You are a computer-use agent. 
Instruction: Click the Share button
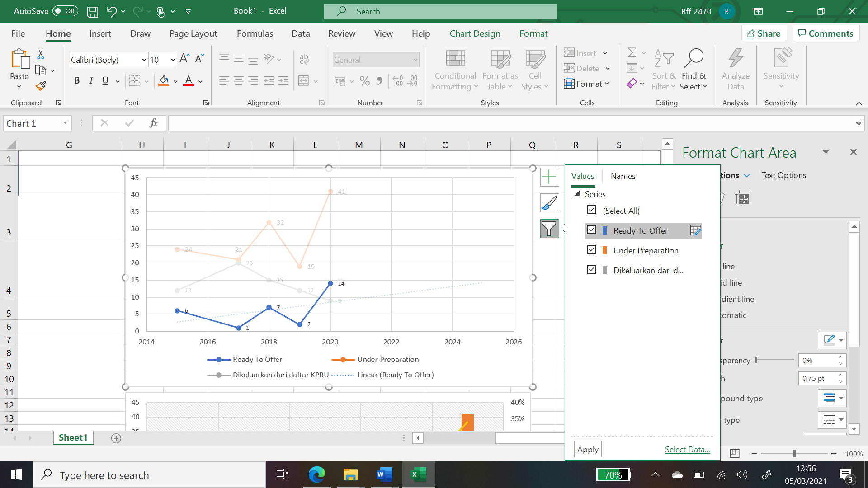pyautogui.click(x=764, y=33)
